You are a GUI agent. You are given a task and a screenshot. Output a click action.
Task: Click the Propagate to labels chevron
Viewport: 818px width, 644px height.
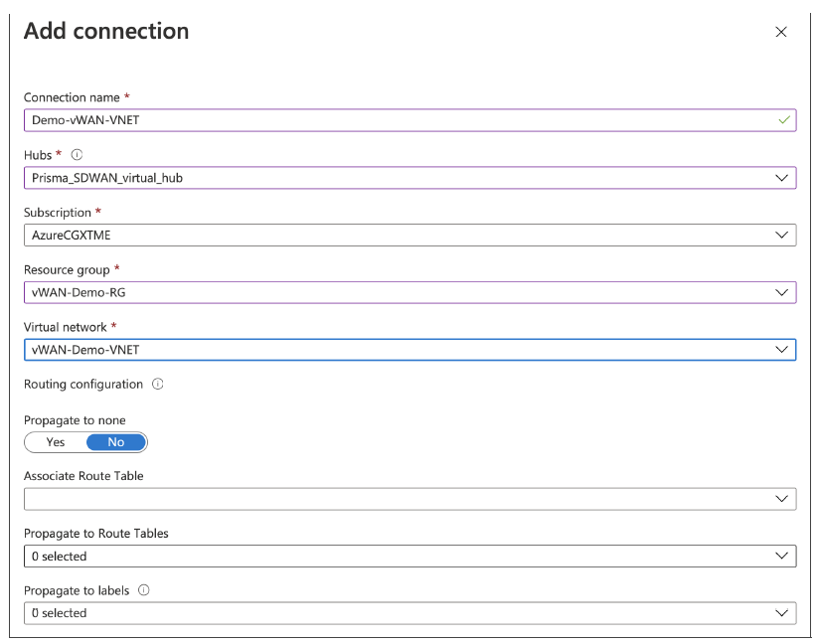pos(782,613)
